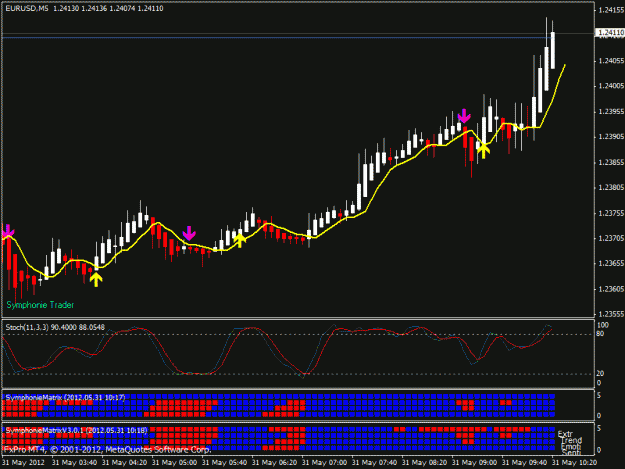This screenshot has width=625, height=469.
Task: Click the yellow buy arrow after 09:00
Action: [x=483, y=151]
